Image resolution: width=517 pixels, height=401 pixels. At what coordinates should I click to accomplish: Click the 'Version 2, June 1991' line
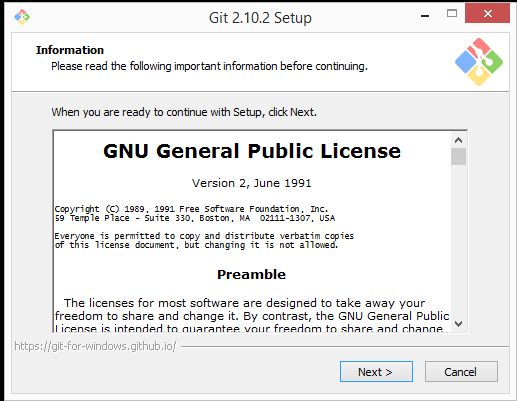tap(252, 183)
